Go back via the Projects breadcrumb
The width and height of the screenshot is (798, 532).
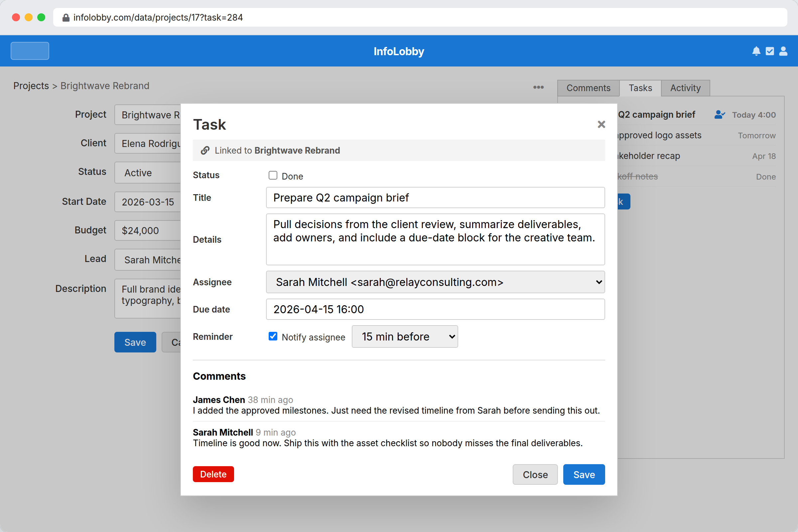click(31, 85)
